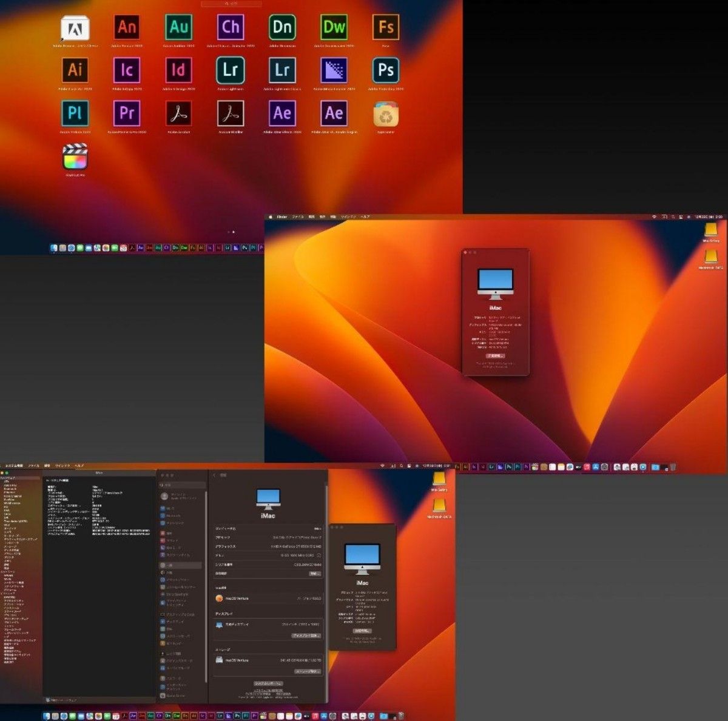Open System Information's ヘルプ (Help) menu
This screenshot has width=728, height=721.
(x=79, y=466)
